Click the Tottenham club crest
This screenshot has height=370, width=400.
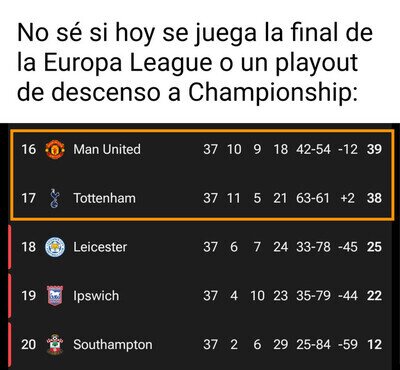tap(54, 198)
